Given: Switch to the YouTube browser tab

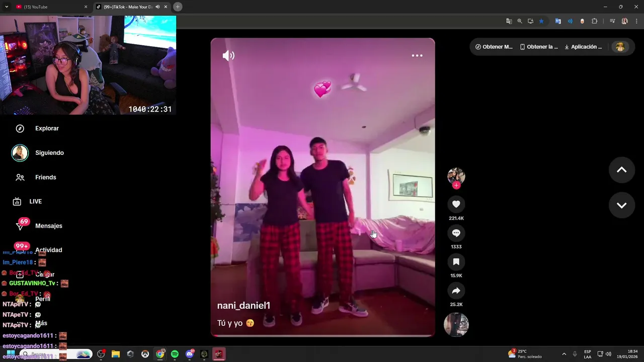Looking at the screenshot, I should 50,7.
